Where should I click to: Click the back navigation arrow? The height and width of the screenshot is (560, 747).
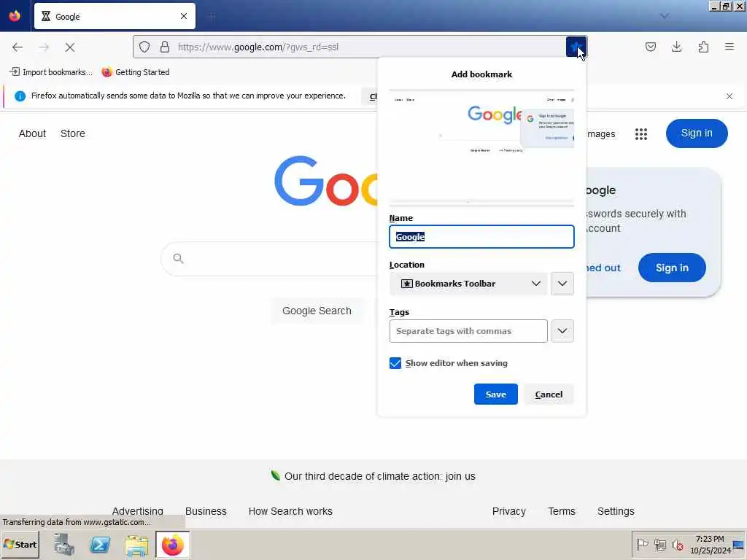(x=18, y=47)
